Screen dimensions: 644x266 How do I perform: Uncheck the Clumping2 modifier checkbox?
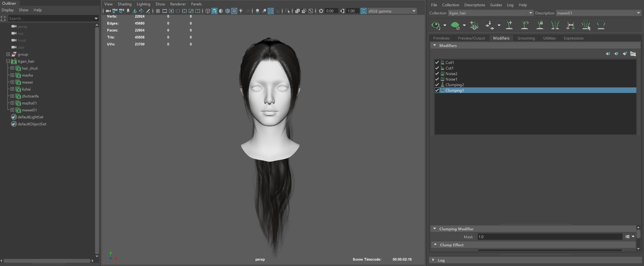point(437,85)
